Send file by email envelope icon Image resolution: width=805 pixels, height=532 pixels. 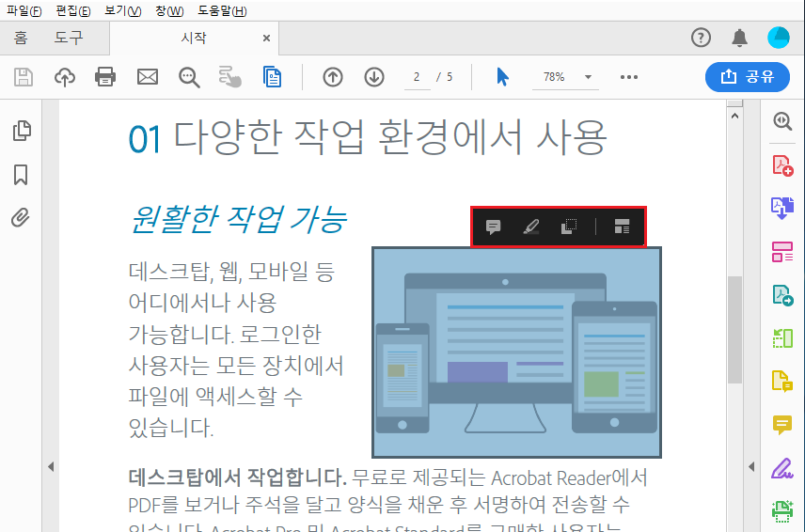click(x=148, y=77)
